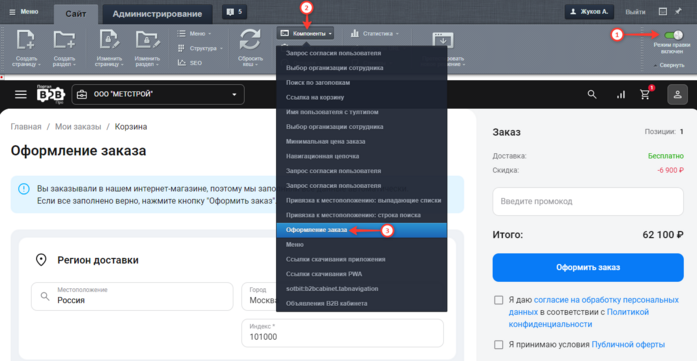Click the blue Оформить заказ button
697x361 pixels.
[x=588, y=268]
